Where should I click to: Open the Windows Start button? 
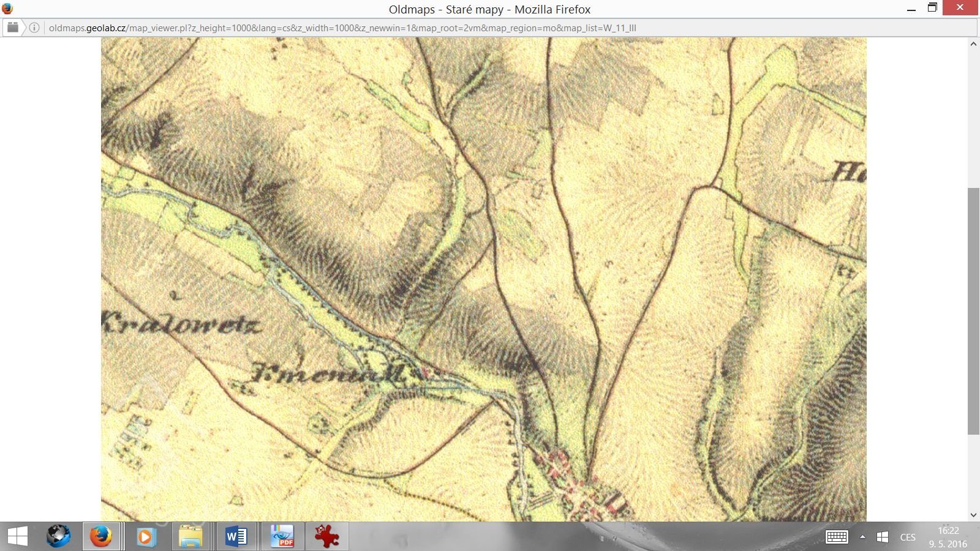(17, 537)
